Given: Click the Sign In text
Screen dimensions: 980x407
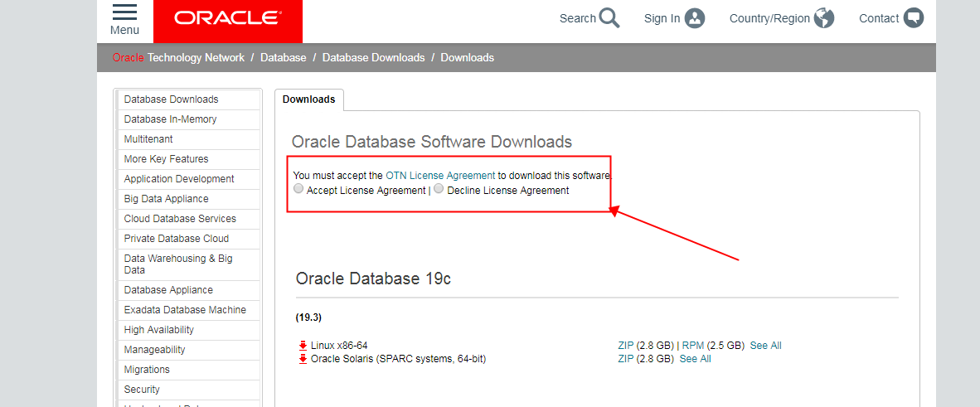Looking at the screenshot, I should (x=662, y=19).
